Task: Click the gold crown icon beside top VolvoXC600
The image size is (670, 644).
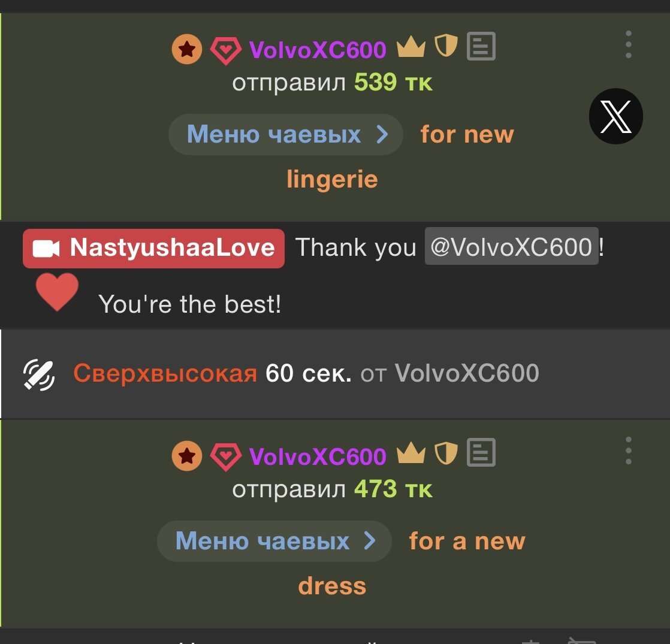Action: coord(411,46)
